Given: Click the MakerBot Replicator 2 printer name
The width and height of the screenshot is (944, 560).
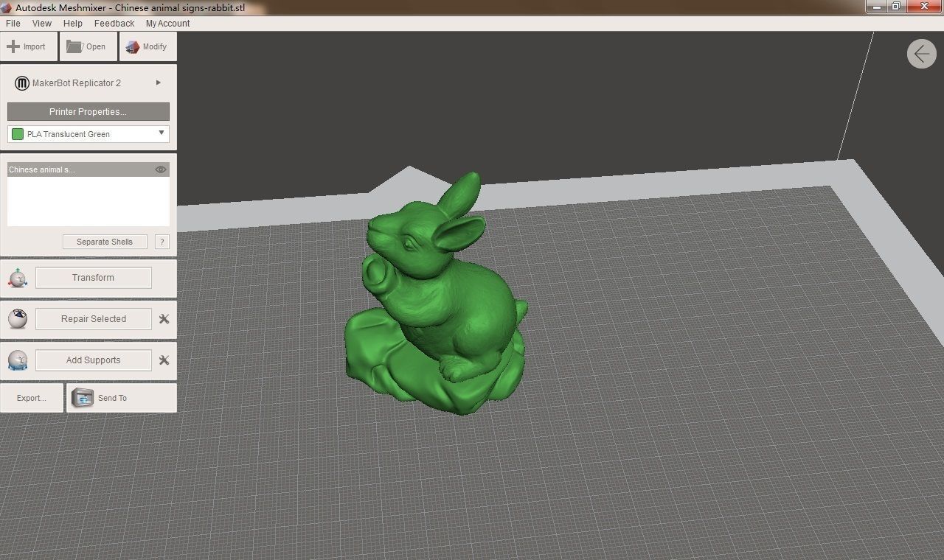Looking at the screenshot, I should pos(77,83).
